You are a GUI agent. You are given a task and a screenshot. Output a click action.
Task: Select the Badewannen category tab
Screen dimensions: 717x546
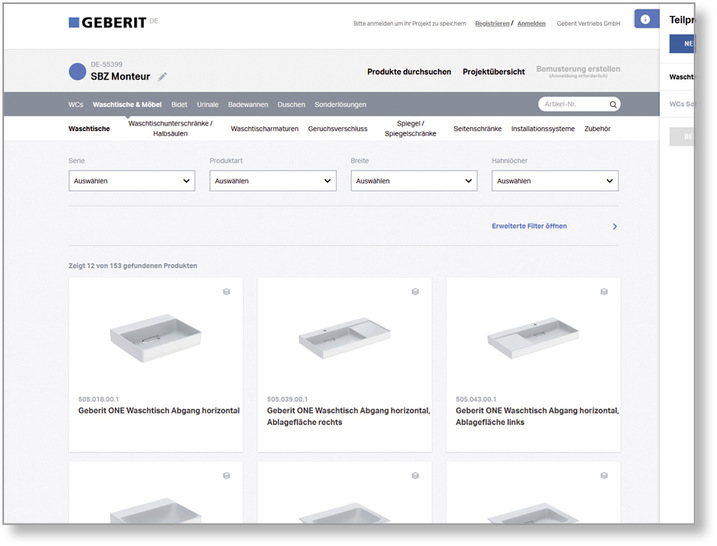(247, 104)
